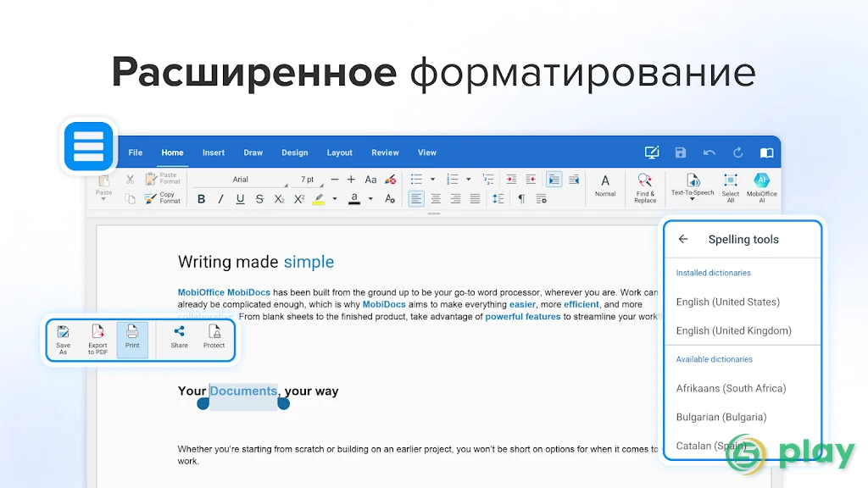Redo the last action
Image resolution: width=868 pixels, height=488 pixels.
point(738,152)
